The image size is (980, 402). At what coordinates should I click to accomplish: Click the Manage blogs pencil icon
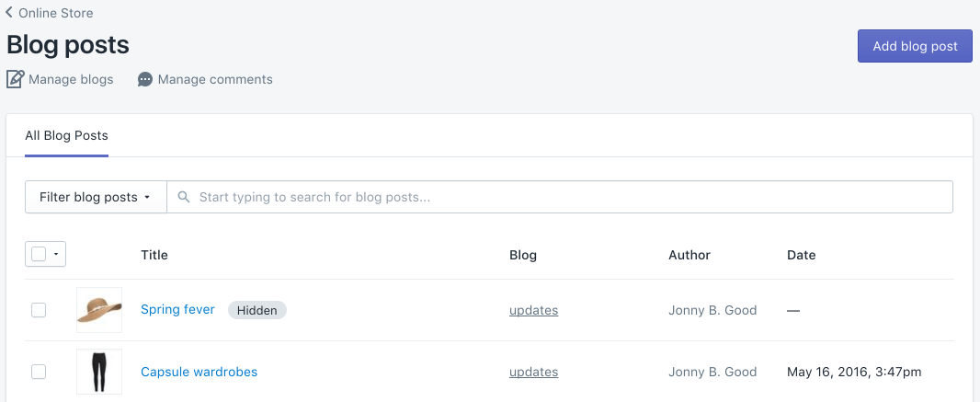tap(15, 79)
